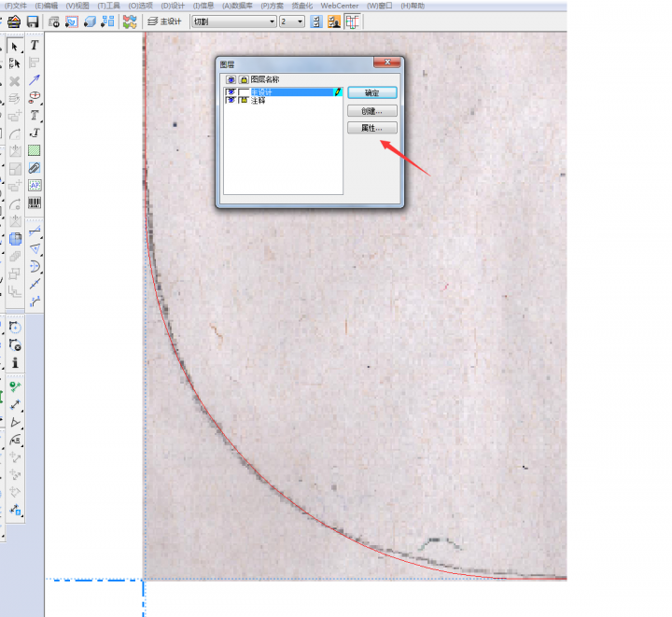Select the arrow pointer tool
The image size is (672, 617).
pos(15,46)
